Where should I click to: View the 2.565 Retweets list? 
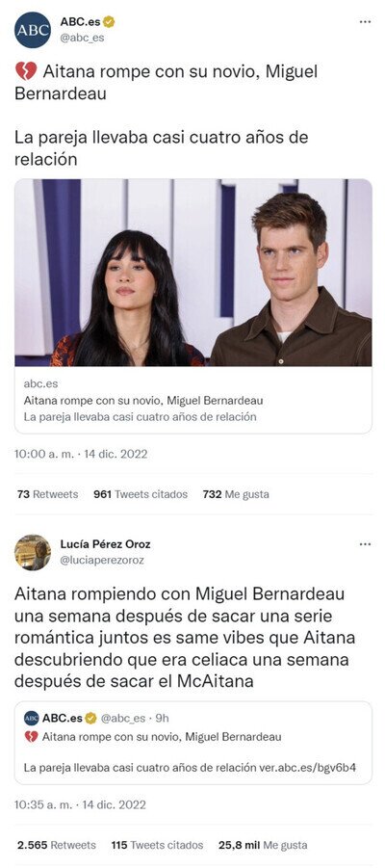click(57, 845)
